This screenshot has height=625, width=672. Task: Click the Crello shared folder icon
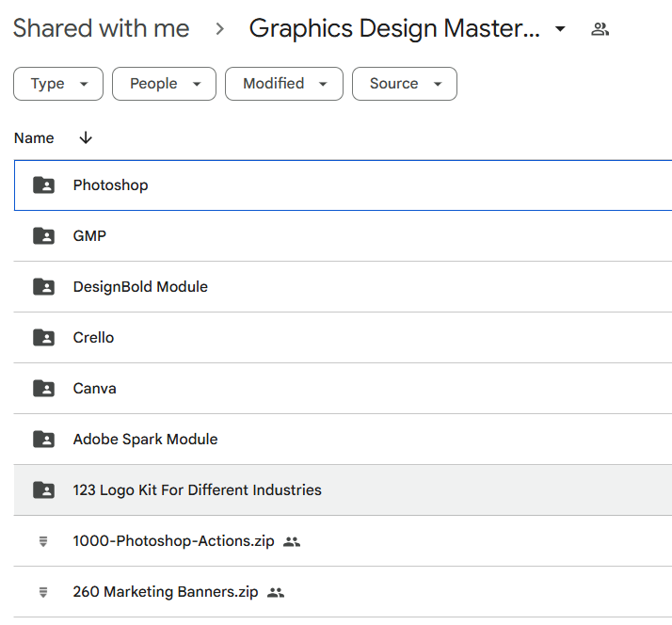pos(43,337)
